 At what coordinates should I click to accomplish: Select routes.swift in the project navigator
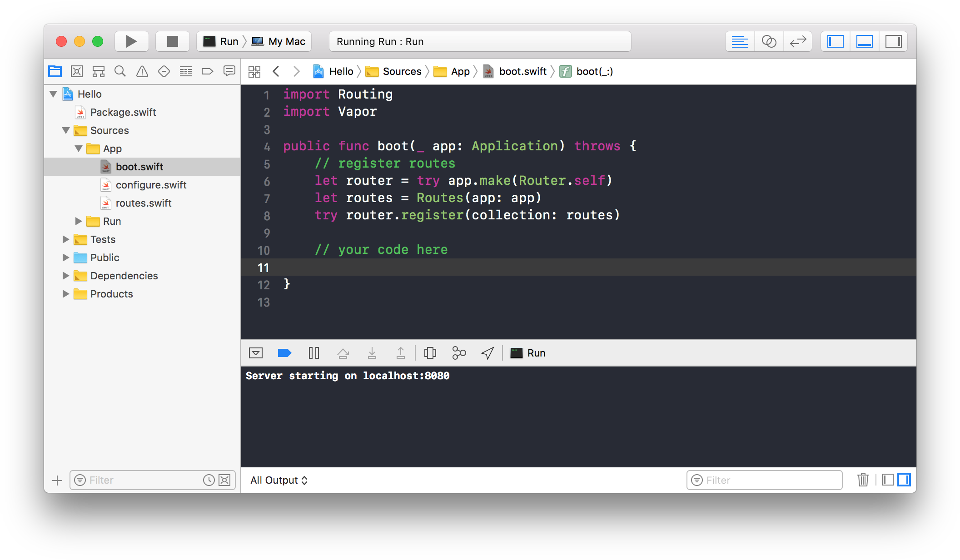[144, 203]
